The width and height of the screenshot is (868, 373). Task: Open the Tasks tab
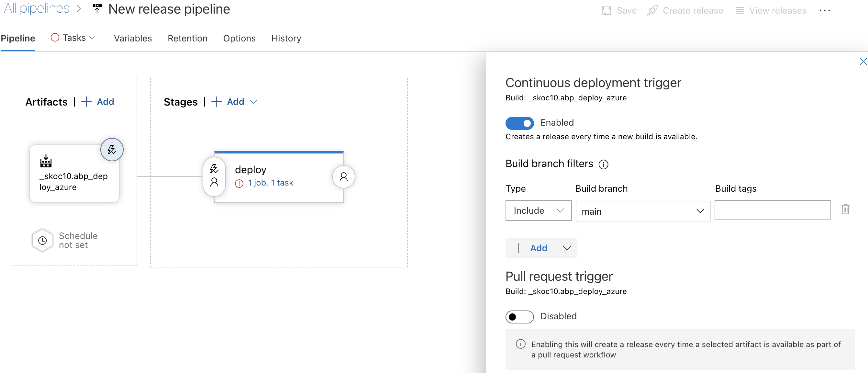[74, 38]
